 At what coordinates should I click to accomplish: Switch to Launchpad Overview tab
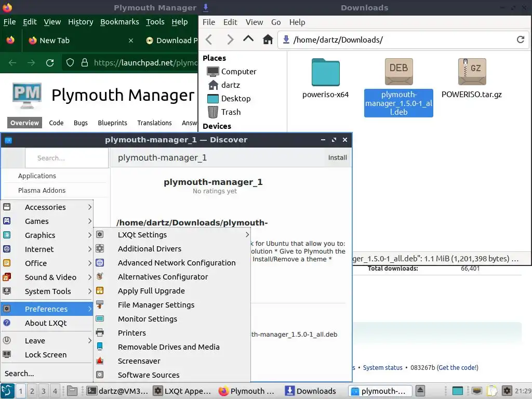(24, 123)
